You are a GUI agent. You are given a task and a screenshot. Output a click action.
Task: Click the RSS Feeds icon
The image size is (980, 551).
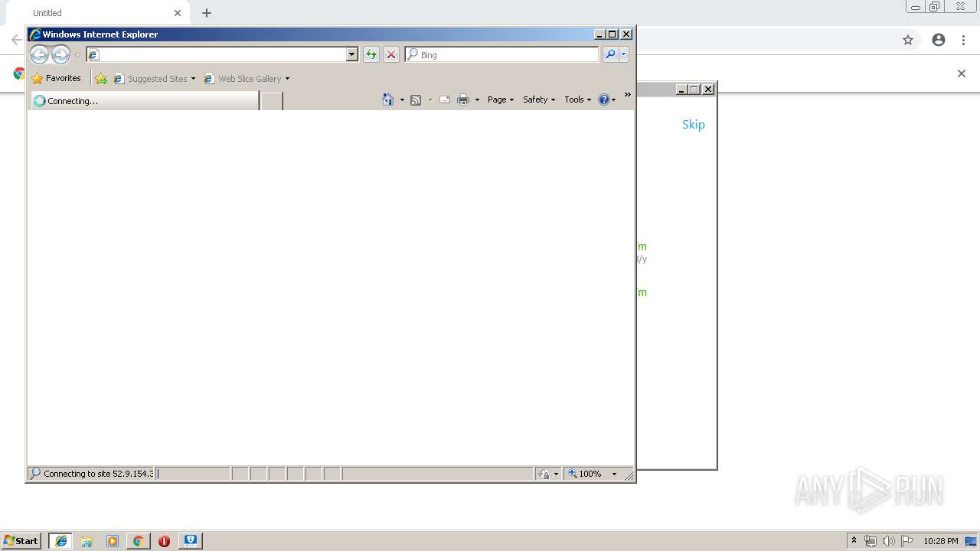click(x=416, y=99)
